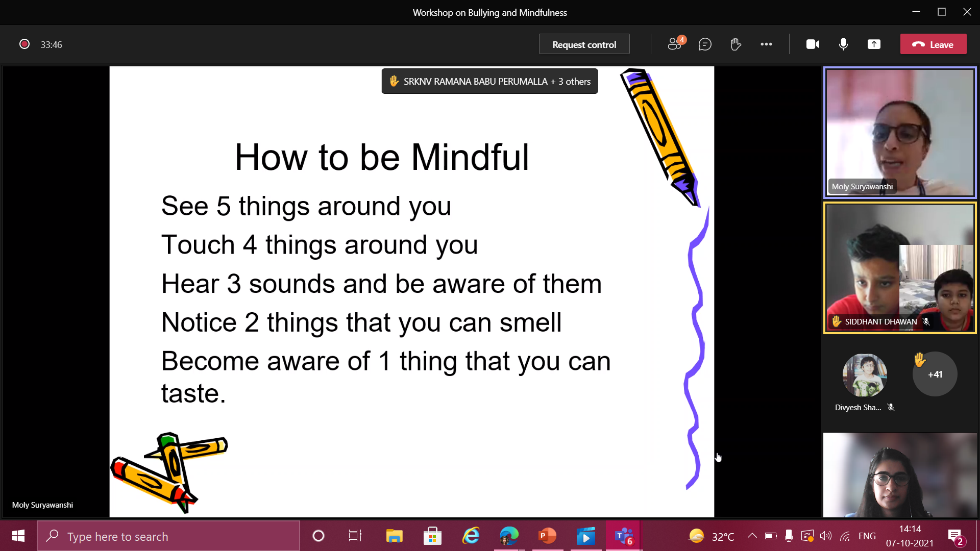Open the volume control tray icon
The height and width of the screenshot is (551, 980).
825,536
